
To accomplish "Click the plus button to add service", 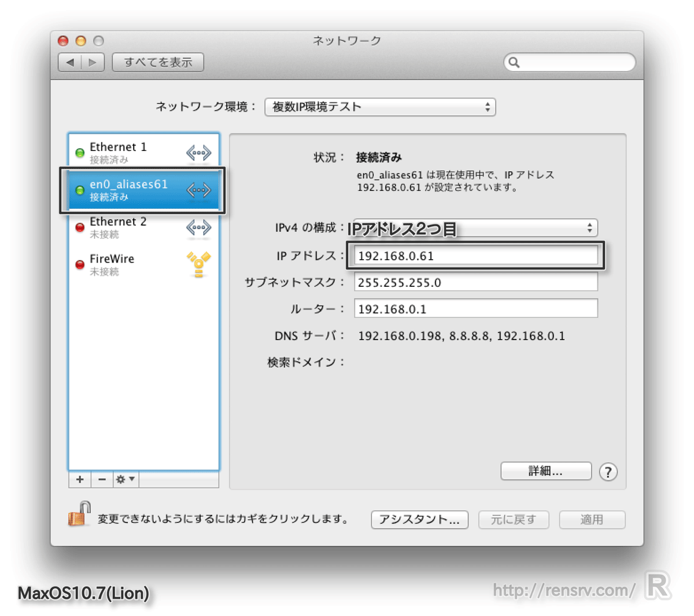I will pos(80,479).
